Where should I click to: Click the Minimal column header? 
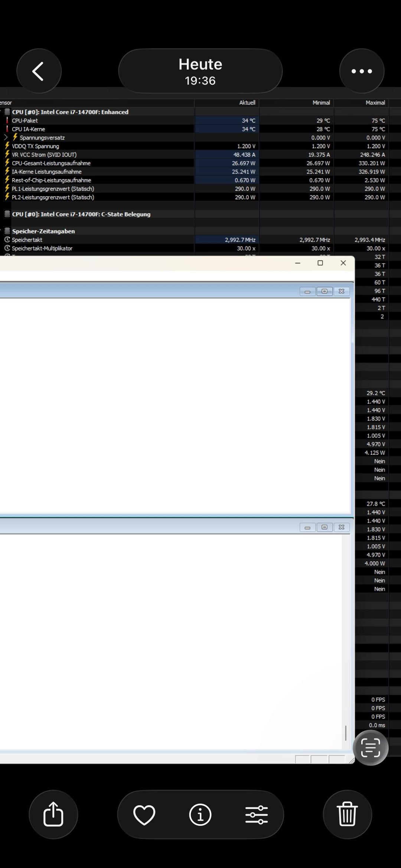point(321,103)
